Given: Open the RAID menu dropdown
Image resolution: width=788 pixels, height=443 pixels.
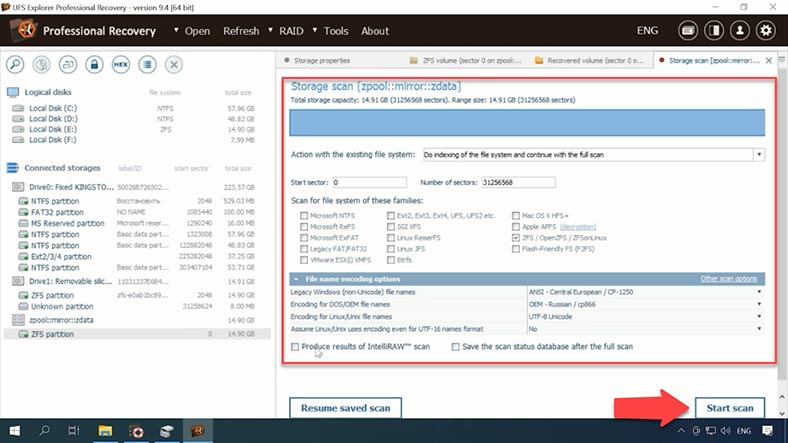Looking at the screenshot, I should point(286,31).
